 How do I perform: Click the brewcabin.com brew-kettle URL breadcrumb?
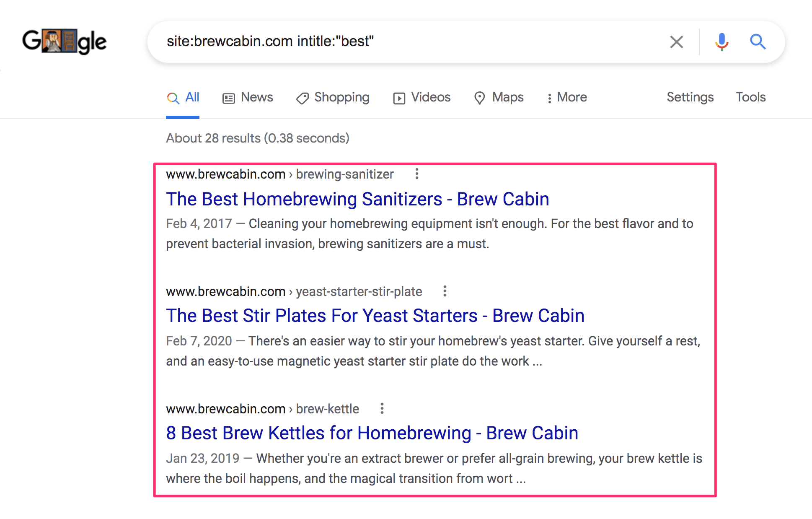point(262,409)
